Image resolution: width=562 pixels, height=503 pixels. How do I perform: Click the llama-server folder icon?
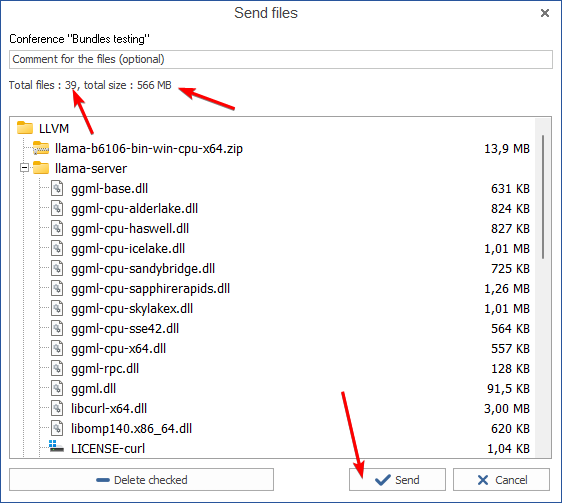(41, 168)
